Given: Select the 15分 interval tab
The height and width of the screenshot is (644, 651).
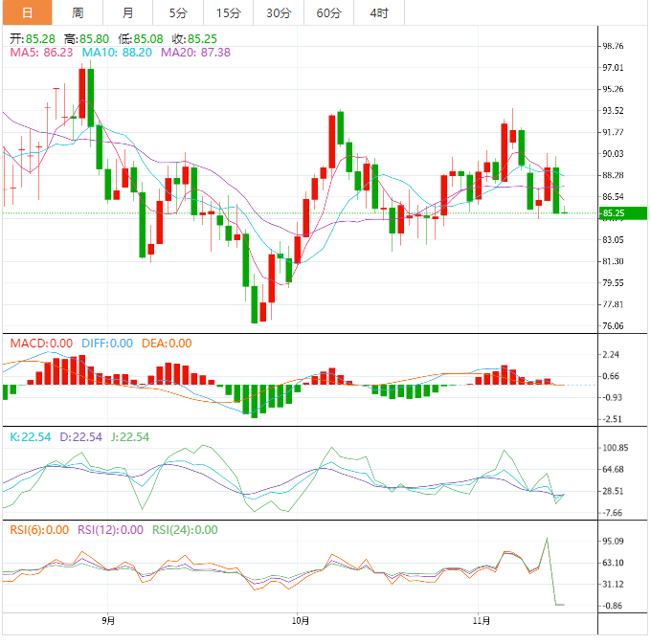Looking at the screenshot, I should click(x=229, y=12).
